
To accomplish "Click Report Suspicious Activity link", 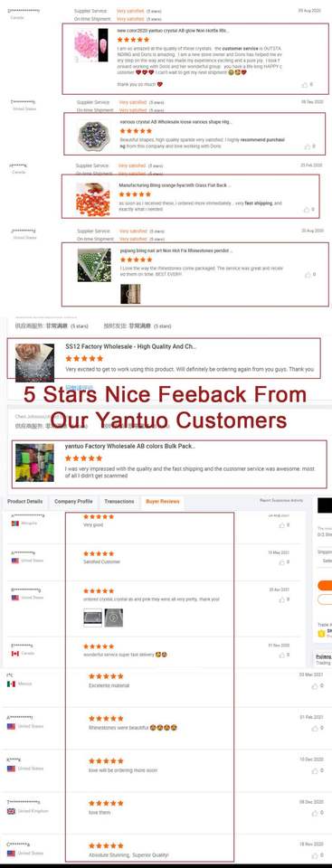I will 281,500.
